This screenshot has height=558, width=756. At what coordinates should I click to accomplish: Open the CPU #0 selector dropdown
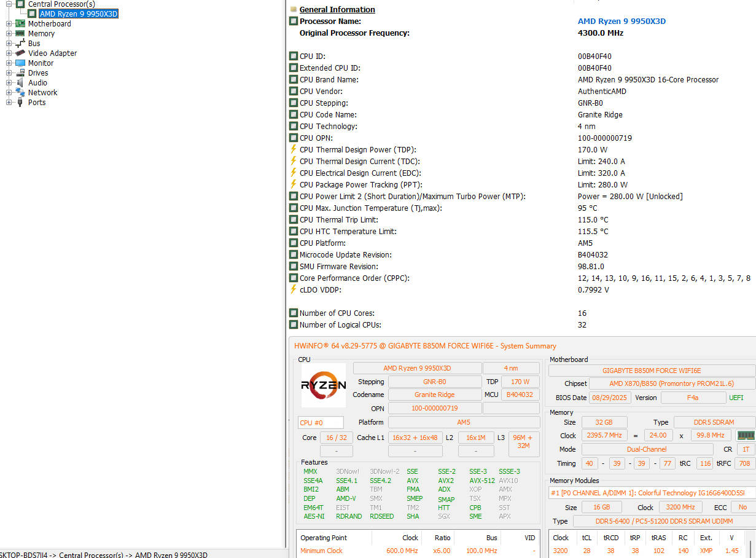[321, 423]
